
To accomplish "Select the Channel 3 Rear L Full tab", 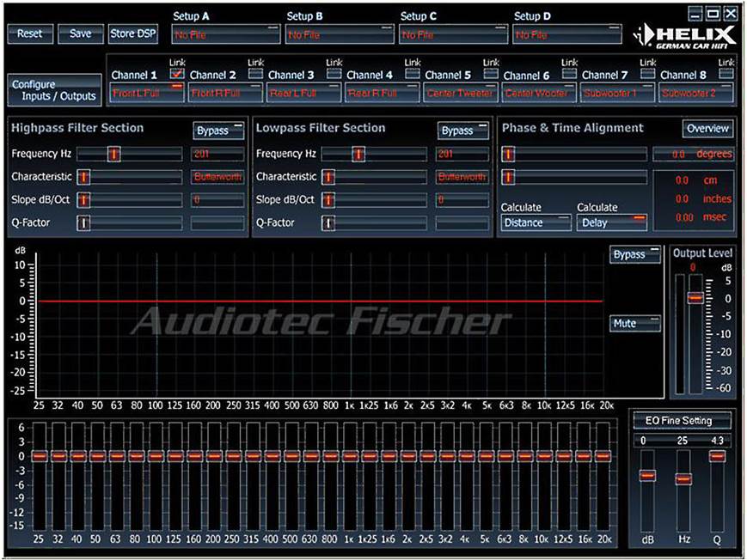I will tap(303, 93).
